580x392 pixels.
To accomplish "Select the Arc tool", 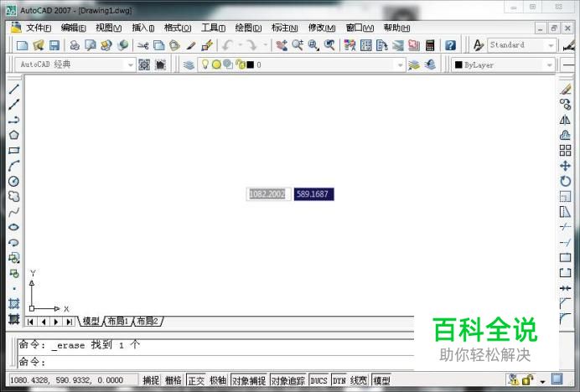I will pos(14,166).
